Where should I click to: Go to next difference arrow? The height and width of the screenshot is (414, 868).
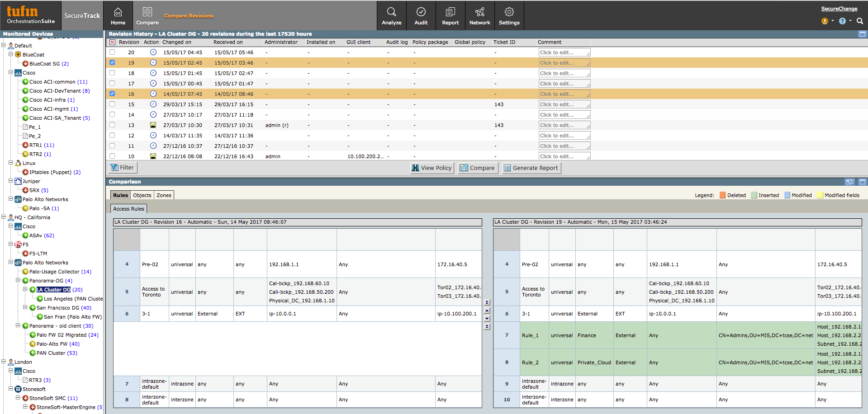(x=487, y=319)
